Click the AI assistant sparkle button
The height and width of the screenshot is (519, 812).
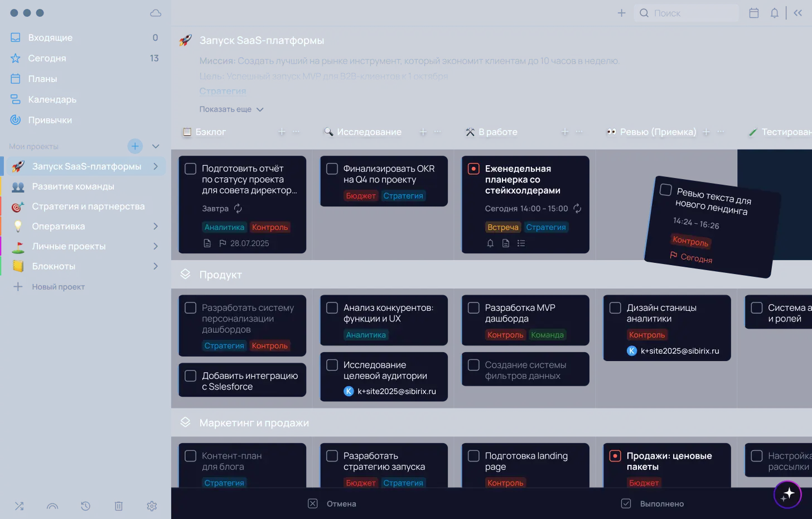coord(787,494)
